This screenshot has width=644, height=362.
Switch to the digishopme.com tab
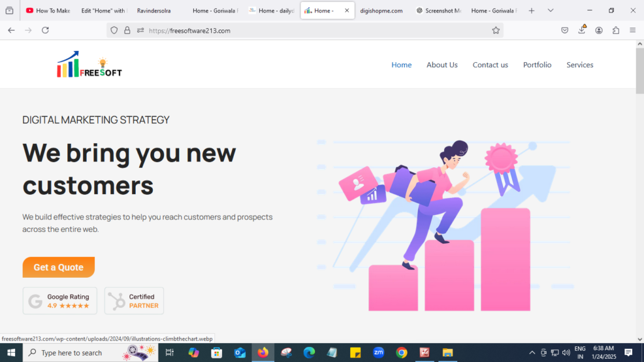(380, 11)
